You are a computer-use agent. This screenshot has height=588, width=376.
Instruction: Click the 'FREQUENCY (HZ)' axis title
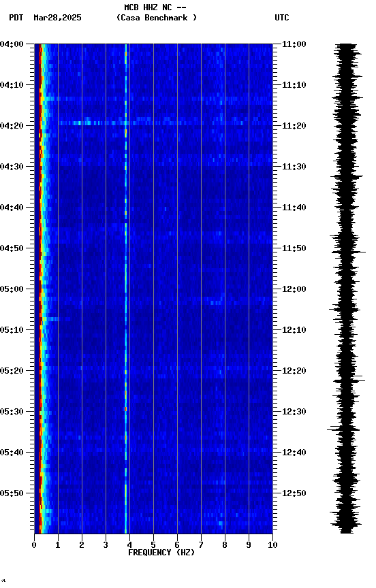coord(161,553)
